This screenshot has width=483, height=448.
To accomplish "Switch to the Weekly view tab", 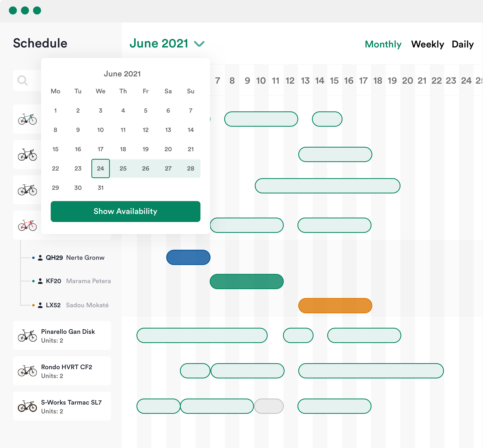I will tap(427, 44).
